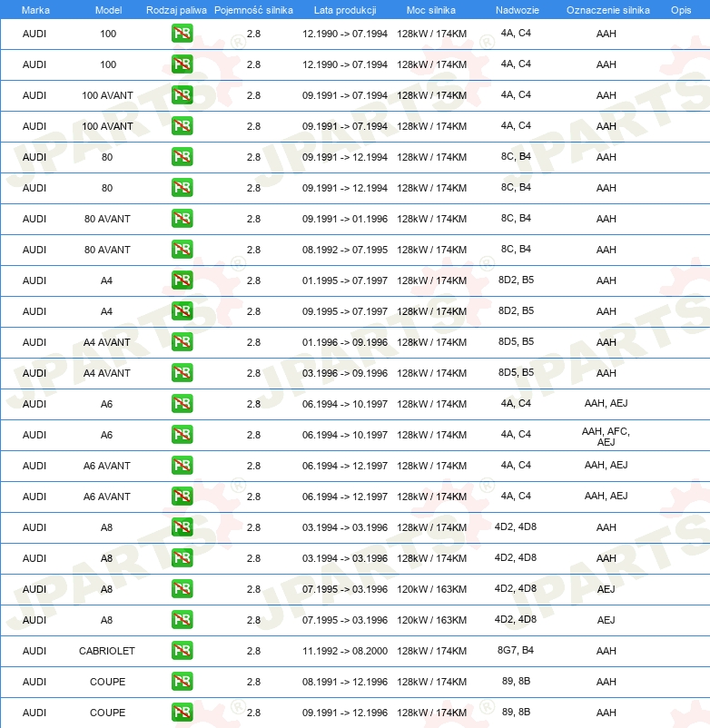This screenshot has width=710, height=728.
Task: Click fuel icon for A4 AVANT 01.1996 row
Action: tap(182, 341)
